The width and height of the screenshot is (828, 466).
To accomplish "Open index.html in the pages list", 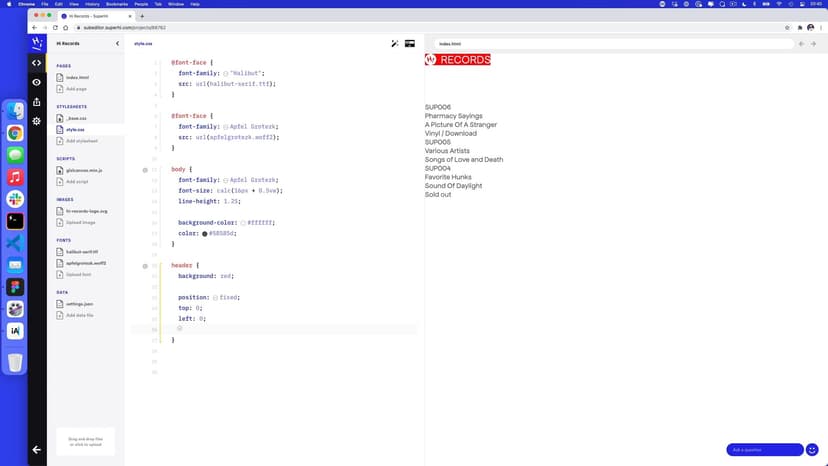I will [x=77, y=77].
